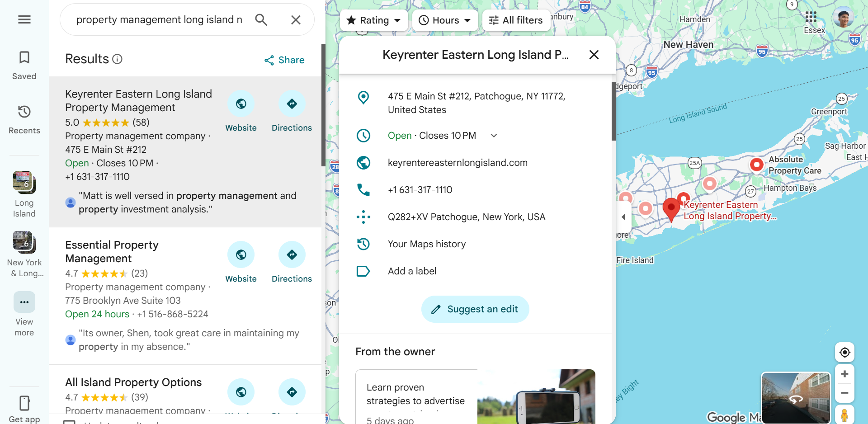
Task: Open All filters panel
Action: point(516,20)
